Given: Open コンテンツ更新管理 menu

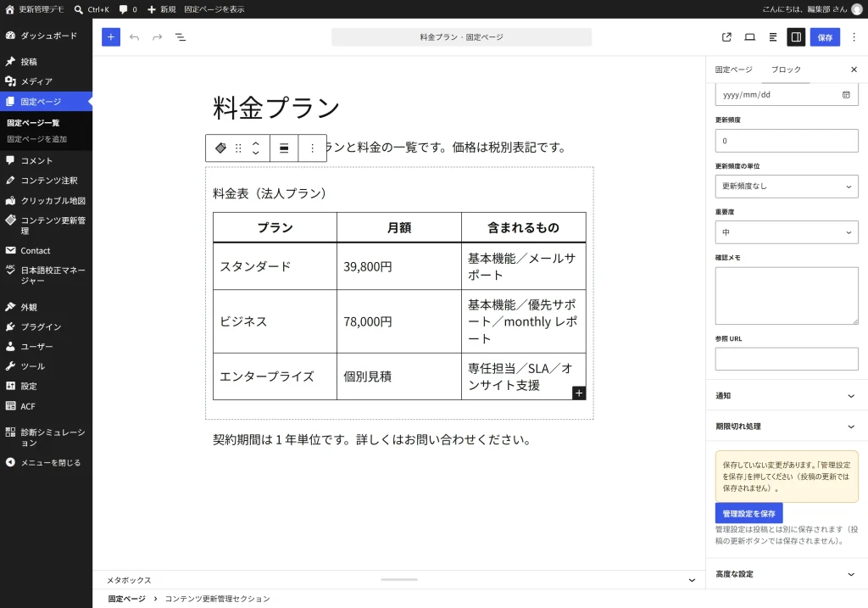Looking at the screenshot, I should click(x=46, y=226).
